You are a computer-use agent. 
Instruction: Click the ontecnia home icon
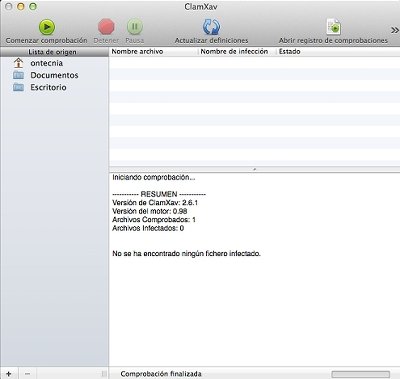pos(18,63)
